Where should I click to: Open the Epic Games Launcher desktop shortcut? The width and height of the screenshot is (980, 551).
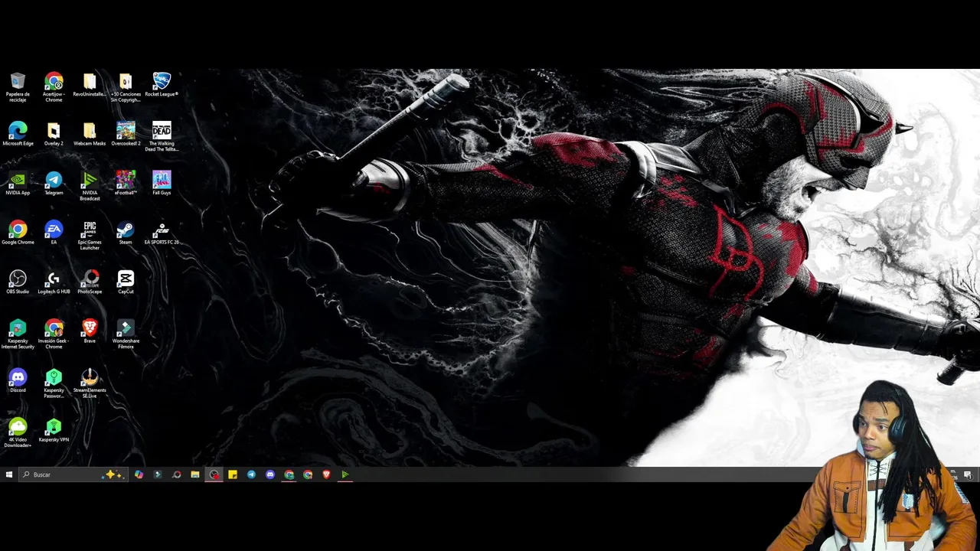(90, 235)
